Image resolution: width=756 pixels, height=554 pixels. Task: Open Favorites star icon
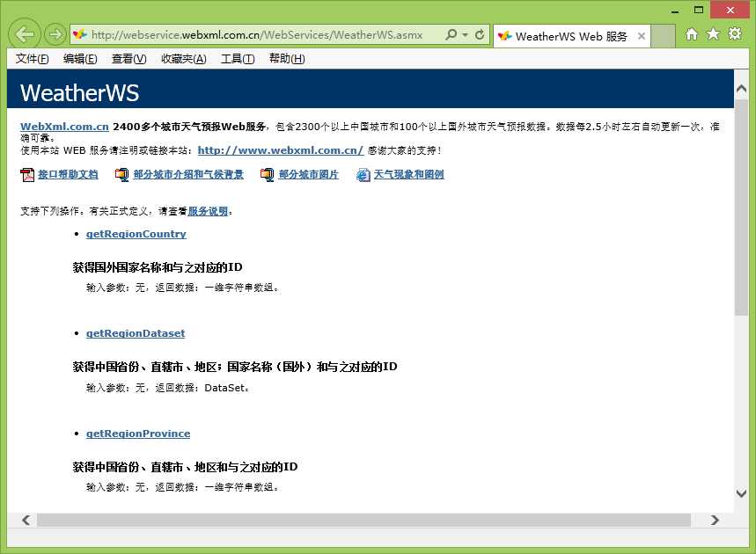[x=713, y=34]
